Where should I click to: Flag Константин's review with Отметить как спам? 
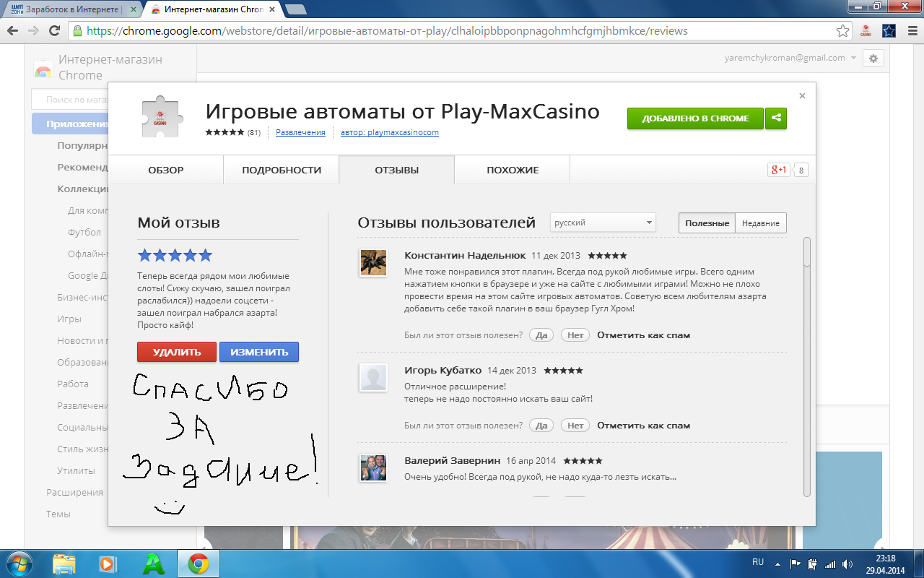coord(643,335)
